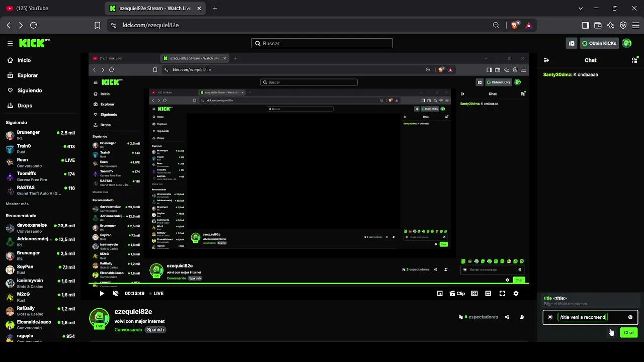Open the player settings gear
Viewport: 644px width, 362px height.
tap(516, 294)
